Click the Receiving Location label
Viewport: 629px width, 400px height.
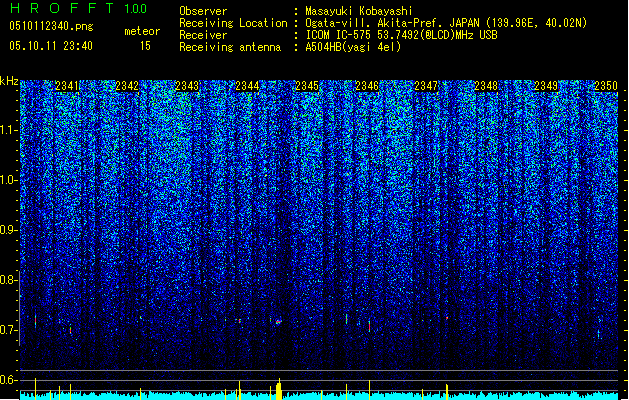coord(233,23)
